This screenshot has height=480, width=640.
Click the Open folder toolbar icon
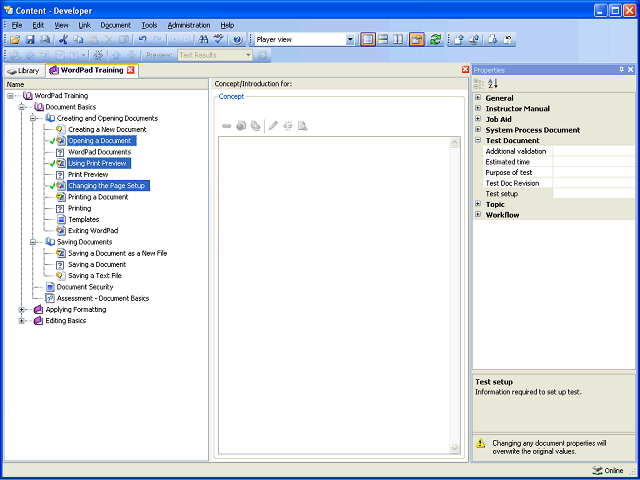click(15, 40)
